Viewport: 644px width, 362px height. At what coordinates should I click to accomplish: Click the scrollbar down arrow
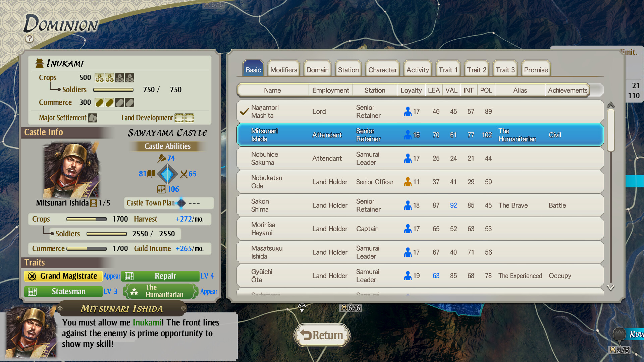coord(611,287)
